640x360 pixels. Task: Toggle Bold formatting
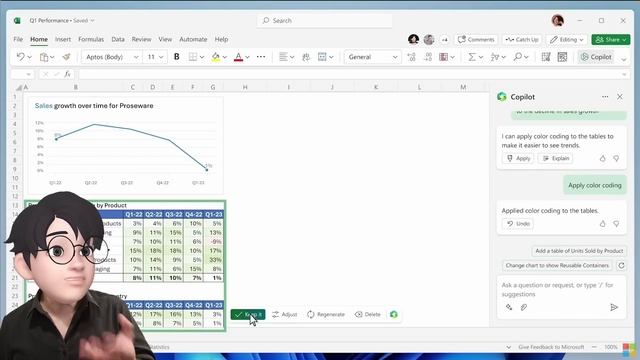click(x=177, y=57)
